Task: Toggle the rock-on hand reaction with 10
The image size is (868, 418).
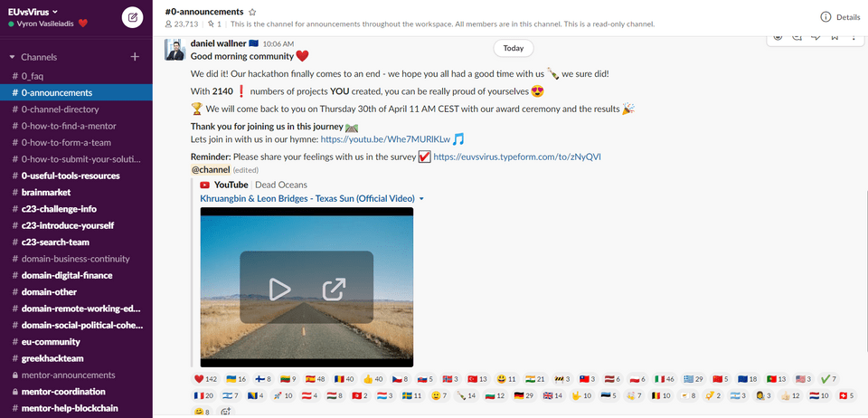Action: pyautogui.click(x=581, y=396)
